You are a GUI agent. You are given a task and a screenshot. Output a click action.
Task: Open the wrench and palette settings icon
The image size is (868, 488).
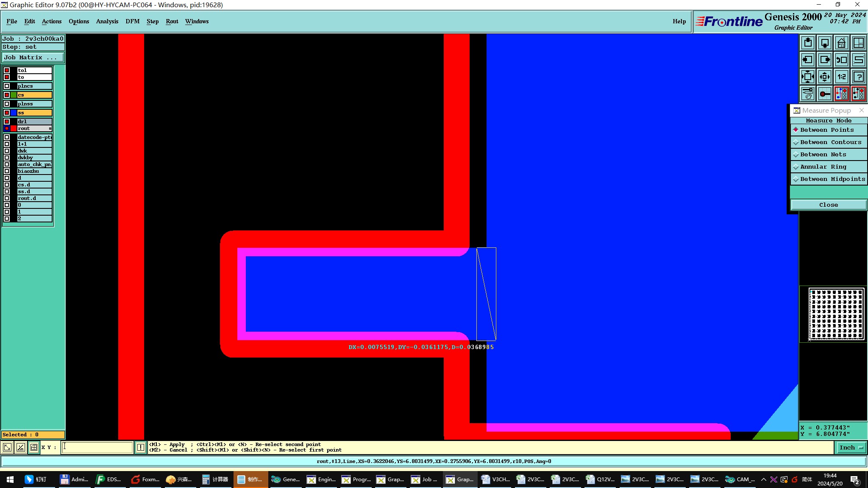[808, 94]
